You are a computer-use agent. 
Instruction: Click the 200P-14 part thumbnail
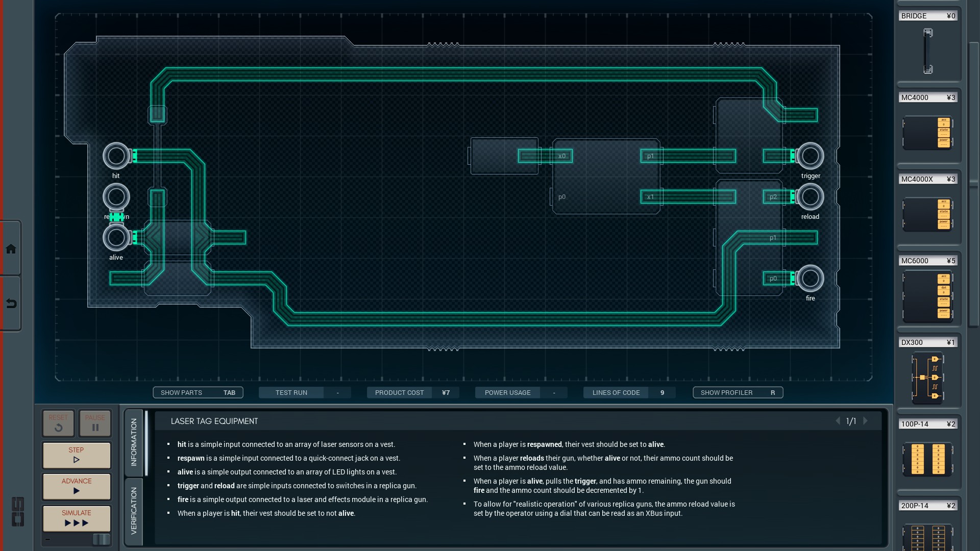tap(927, 537)
